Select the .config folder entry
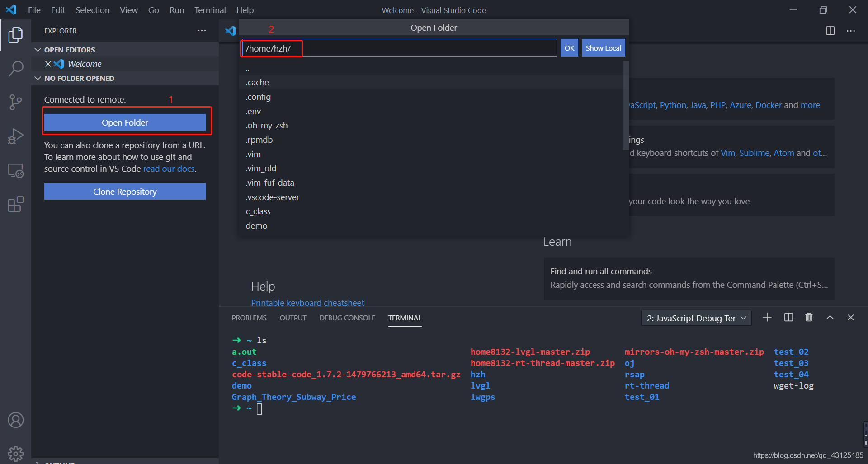Viewport: 868px width, 464px height. click(x=430, y=97)
